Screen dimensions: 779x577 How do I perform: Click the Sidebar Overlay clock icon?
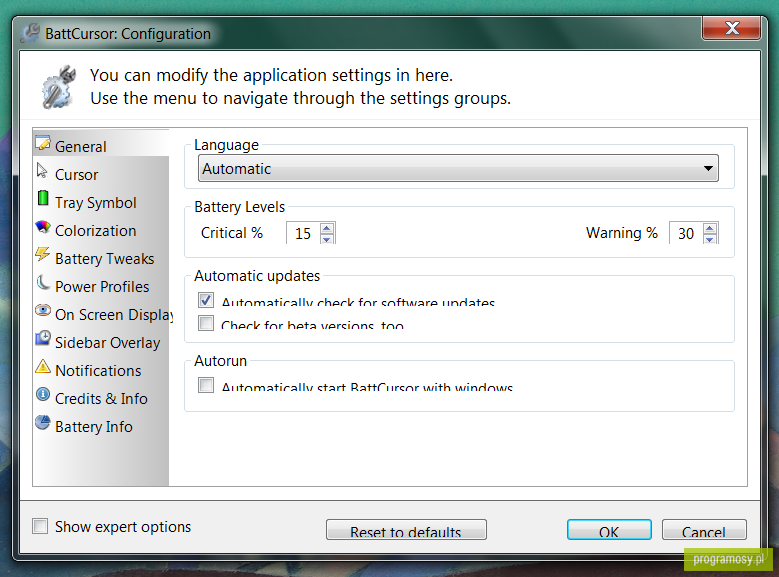tap(43, 338)
